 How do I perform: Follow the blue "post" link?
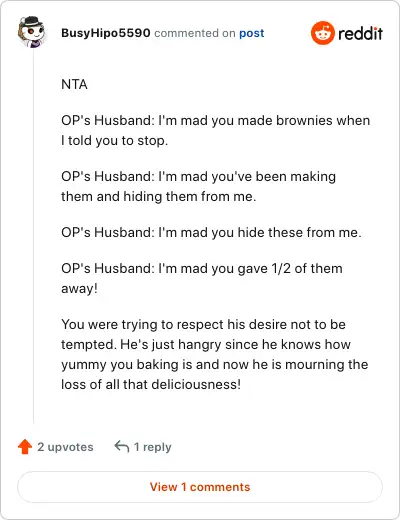[x=252, y=33]
